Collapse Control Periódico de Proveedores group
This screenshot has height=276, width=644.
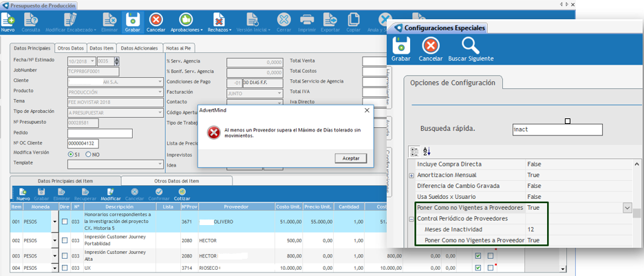click(x=411, y=219)
